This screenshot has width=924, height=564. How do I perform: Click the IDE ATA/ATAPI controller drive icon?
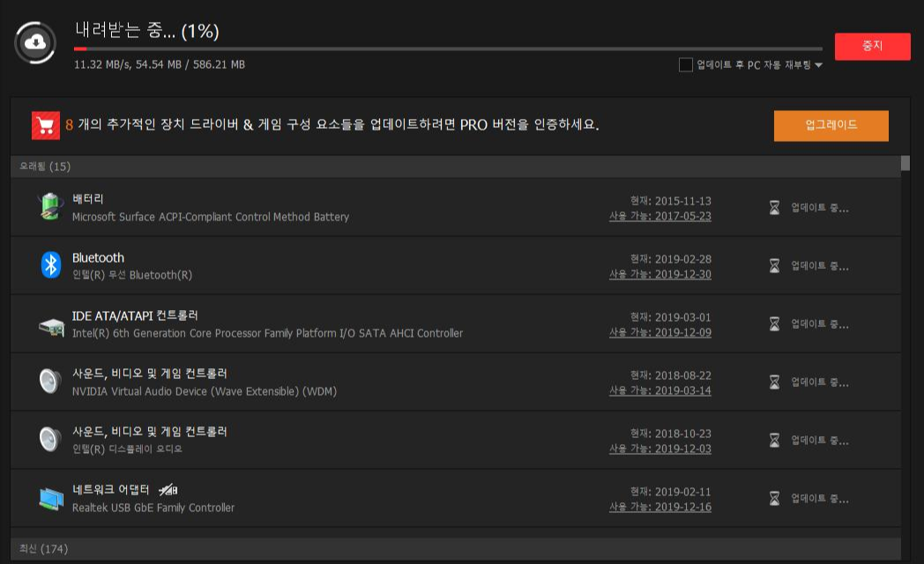(x=51, y=327)
